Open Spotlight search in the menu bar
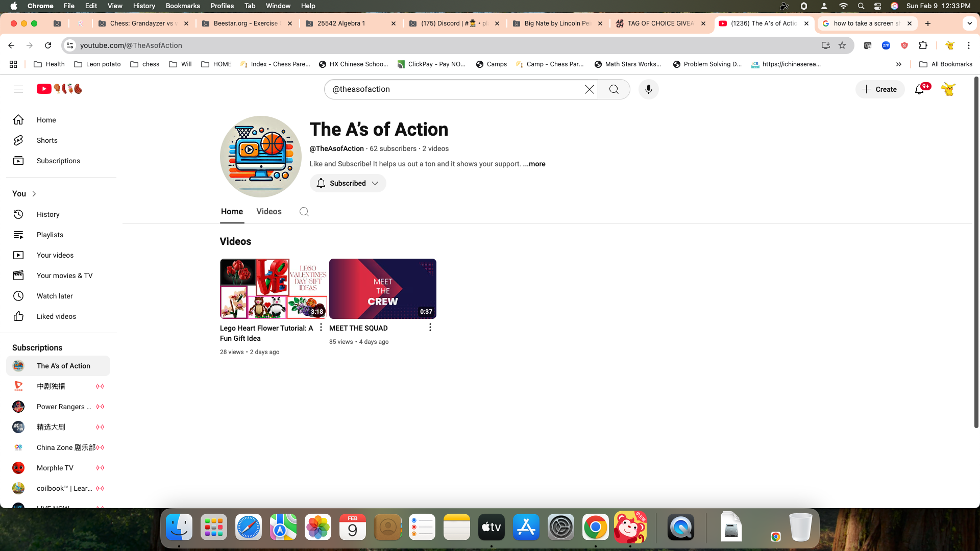Viewport: 980px width, 551px height. point(861,6)
